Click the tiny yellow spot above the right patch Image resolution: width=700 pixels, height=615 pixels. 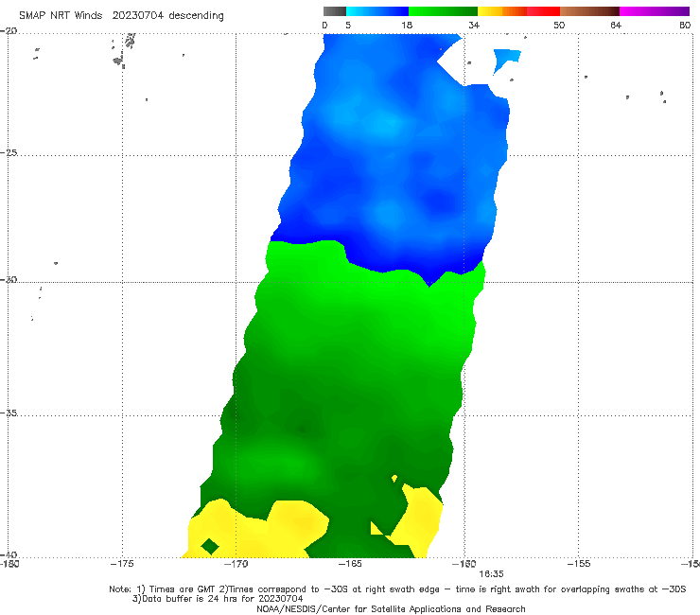(x=394, y=479)
